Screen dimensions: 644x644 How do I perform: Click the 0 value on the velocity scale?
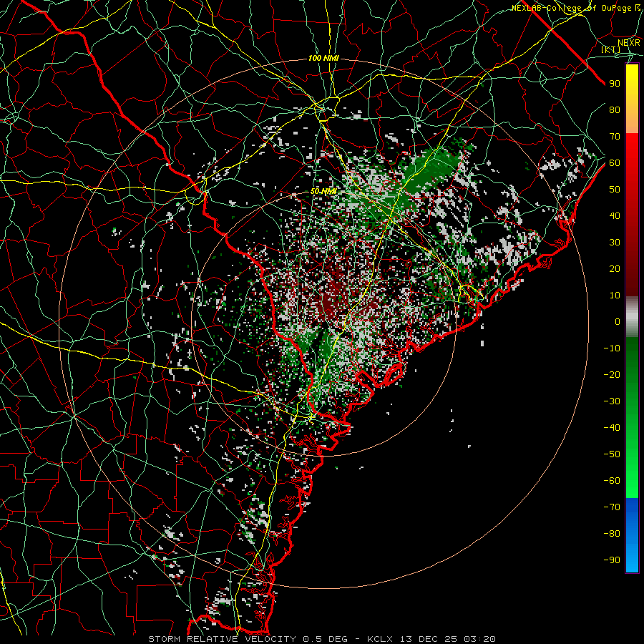[618, 321]
